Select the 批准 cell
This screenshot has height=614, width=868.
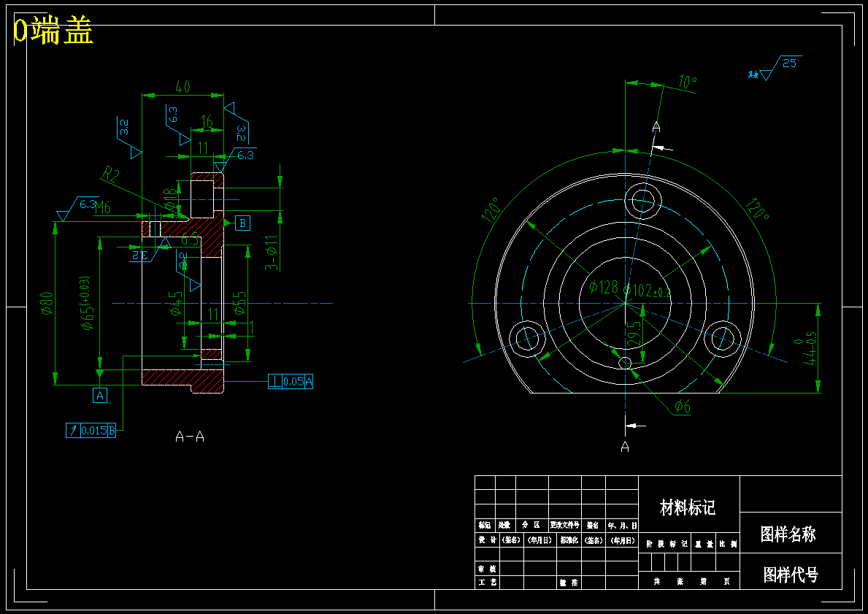569,583
